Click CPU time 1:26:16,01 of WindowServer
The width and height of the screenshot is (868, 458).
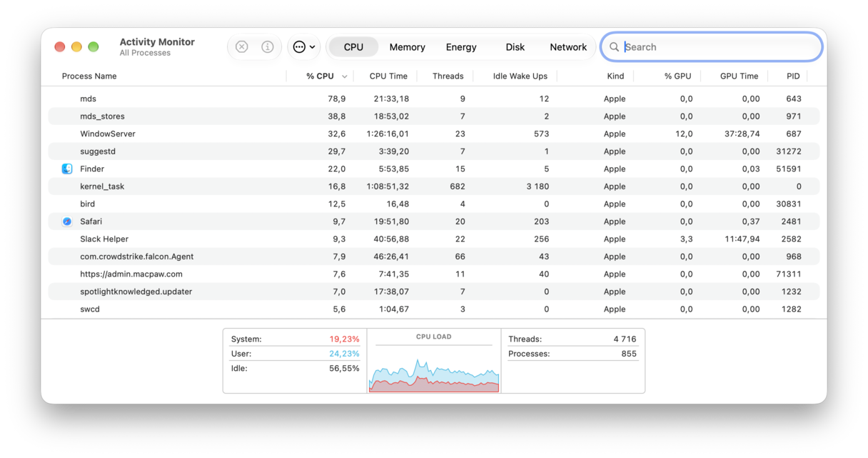[x=388, y=134]
